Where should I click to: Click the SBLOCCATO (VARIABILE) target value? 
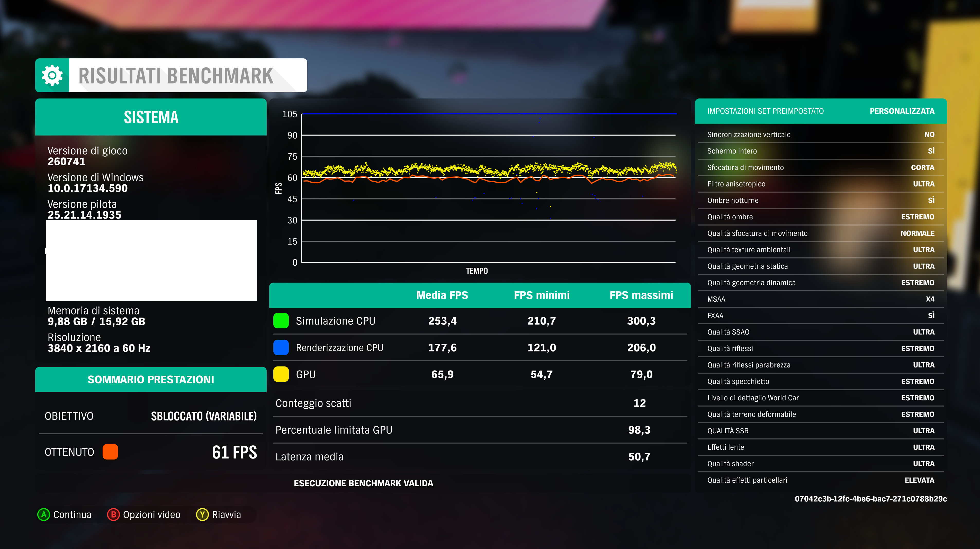(204, 416)
